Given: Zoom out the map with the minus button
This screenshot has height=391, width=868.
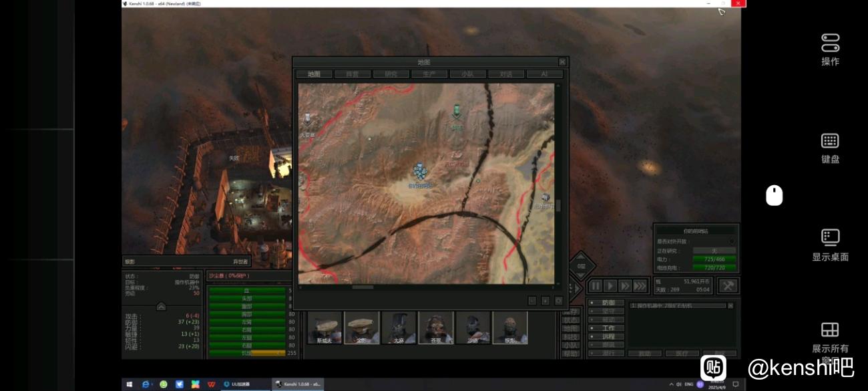Looking at the screenshot, I should coord(532,301).
